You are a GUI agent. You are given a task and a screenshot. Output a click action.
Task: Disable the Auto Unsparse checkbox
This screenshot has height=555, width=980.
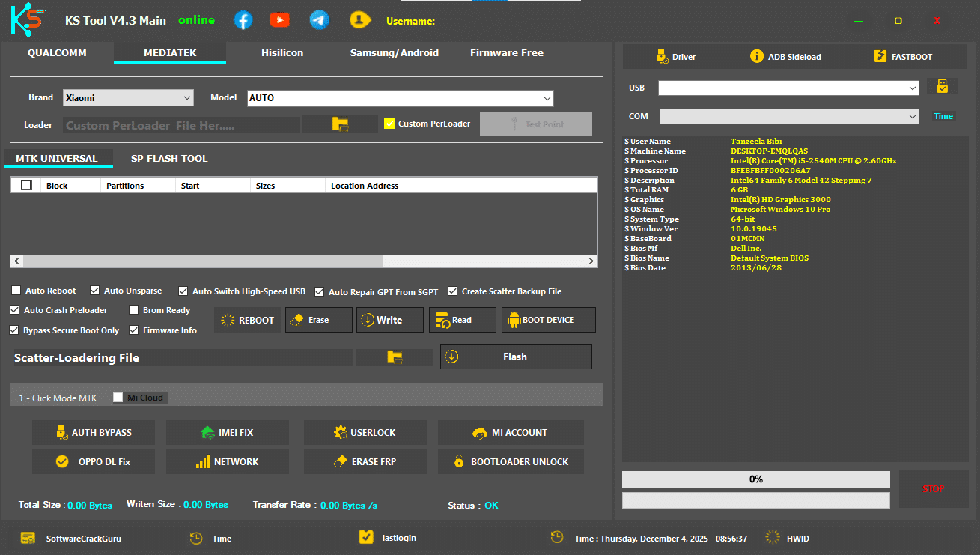click(94, 291)
